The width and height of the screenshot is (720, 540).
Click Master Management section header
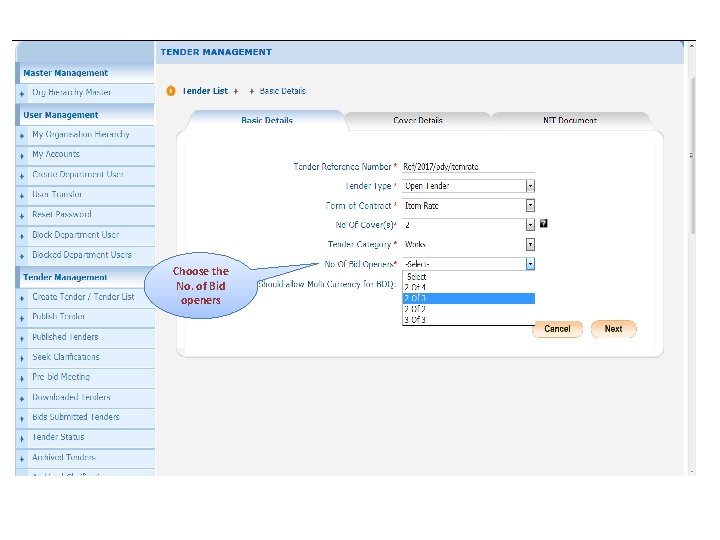pyautogui.click(x=85, y=73)
